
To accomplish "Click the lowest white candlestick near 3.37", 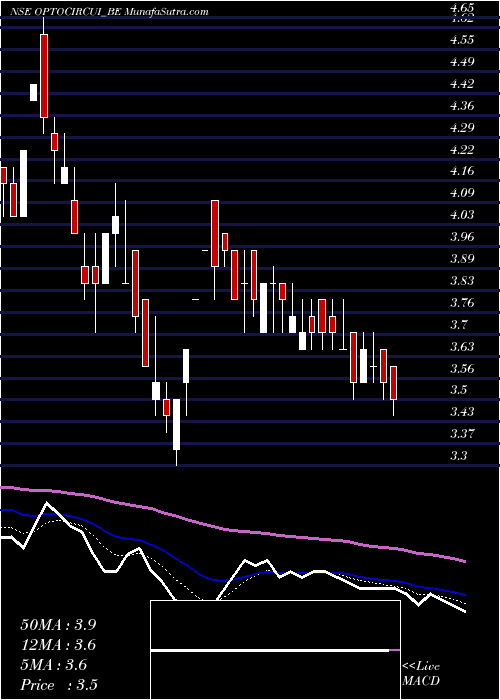I will click(176, 424).
